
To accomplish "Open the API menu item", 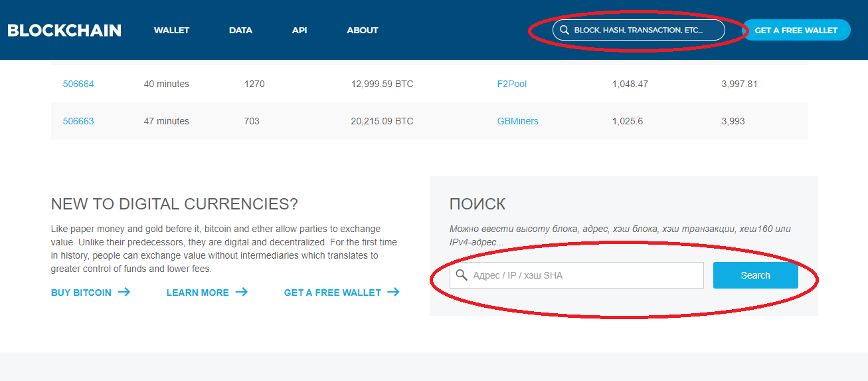I will pyautogui.click(x=300, y=30).
